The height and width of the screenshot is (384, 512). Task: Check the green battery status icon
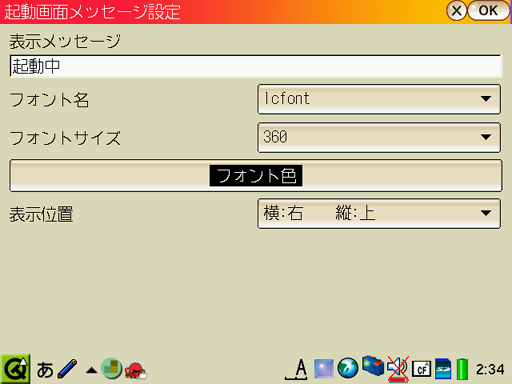[462, 369]
